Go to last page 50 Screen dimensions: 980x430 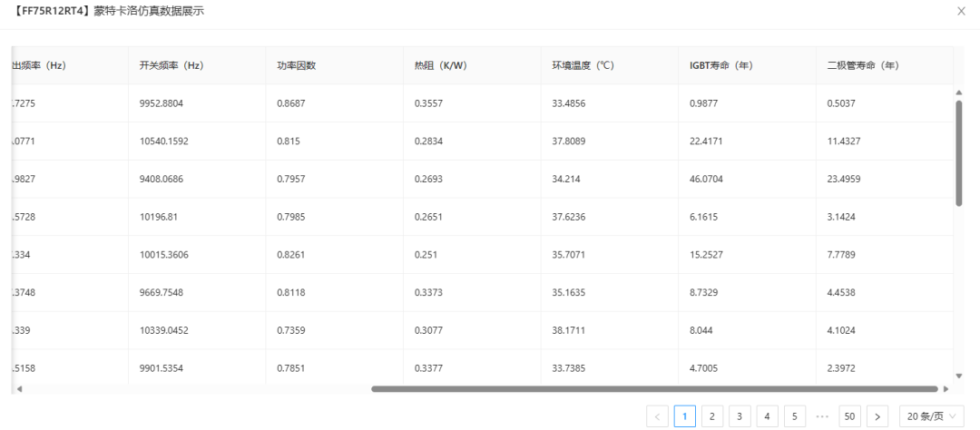(x=849, y=416)
